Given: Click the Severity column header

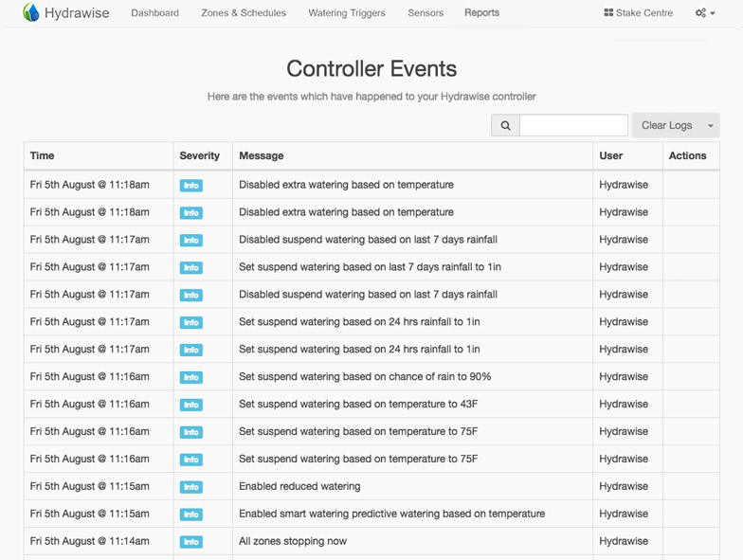Looking at the screenshot, I should click(x=199, y=155).
